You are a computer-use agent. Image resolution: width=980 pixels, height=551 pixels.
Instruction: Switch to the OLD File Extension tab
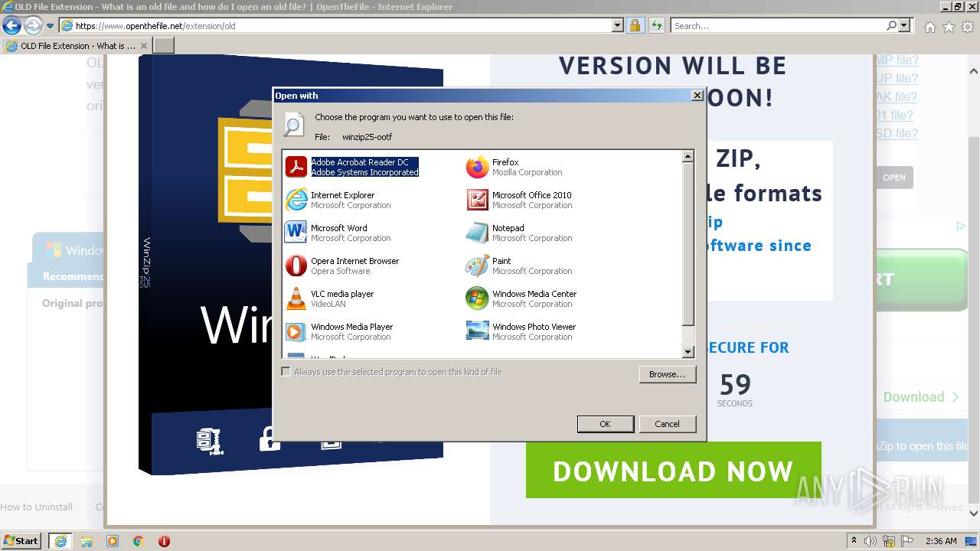click(77, 46)
